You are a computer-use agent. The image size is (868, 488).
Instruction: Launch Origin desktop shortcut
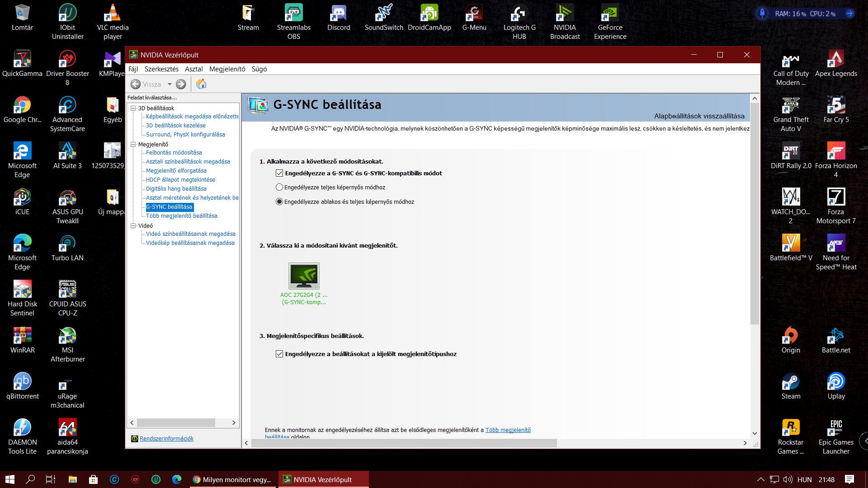click(791, 340)
